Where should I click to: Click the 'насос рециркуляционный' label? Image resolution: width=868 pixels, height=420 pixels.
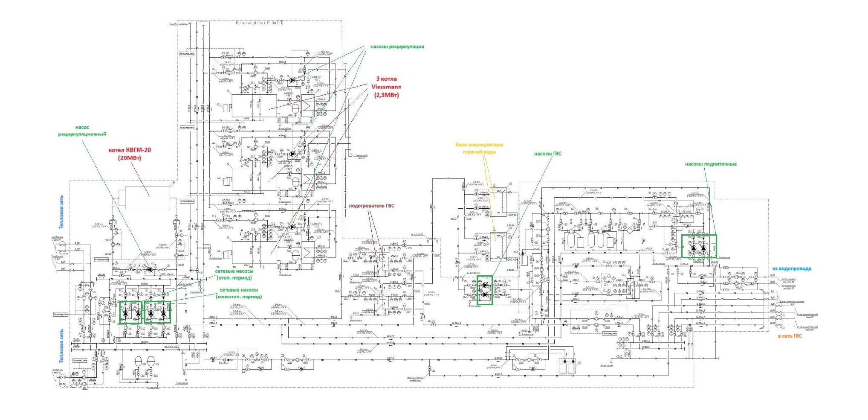[x=82, y=131]
